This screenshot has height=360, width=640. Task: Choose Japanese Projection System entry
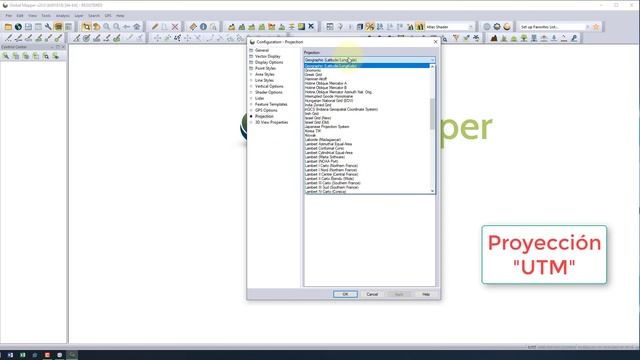pos(327,127)
